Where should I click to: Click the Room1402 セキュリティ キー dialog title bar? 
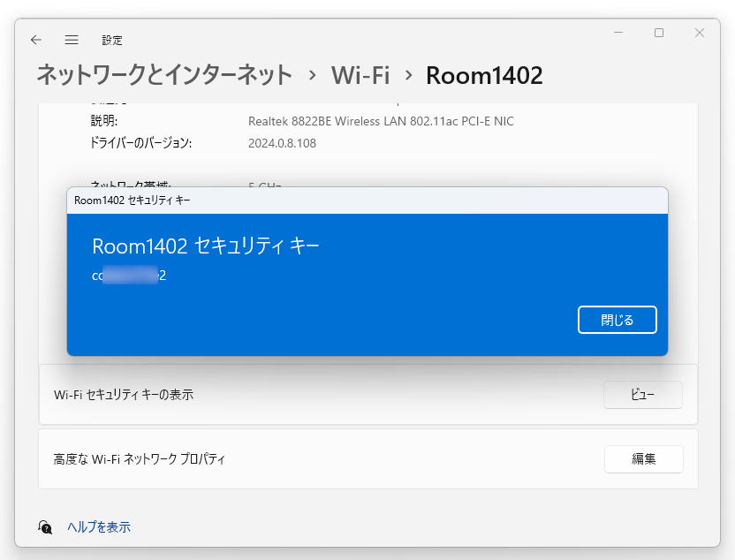click(x=265, y=201)
